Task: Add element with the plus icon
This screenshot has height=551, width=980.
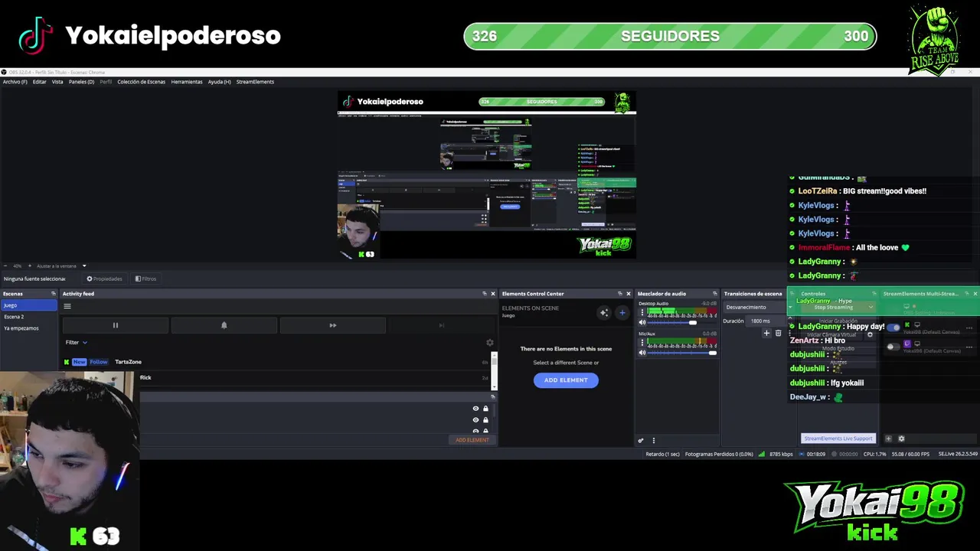Action: point(622,312)
